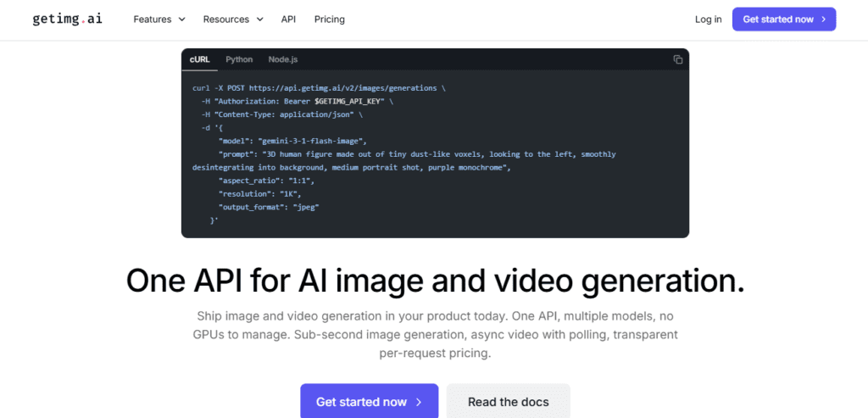Expand the Features dropdown menu
Image resolution: width=868 pixels, height=418 pixels.
159,20
